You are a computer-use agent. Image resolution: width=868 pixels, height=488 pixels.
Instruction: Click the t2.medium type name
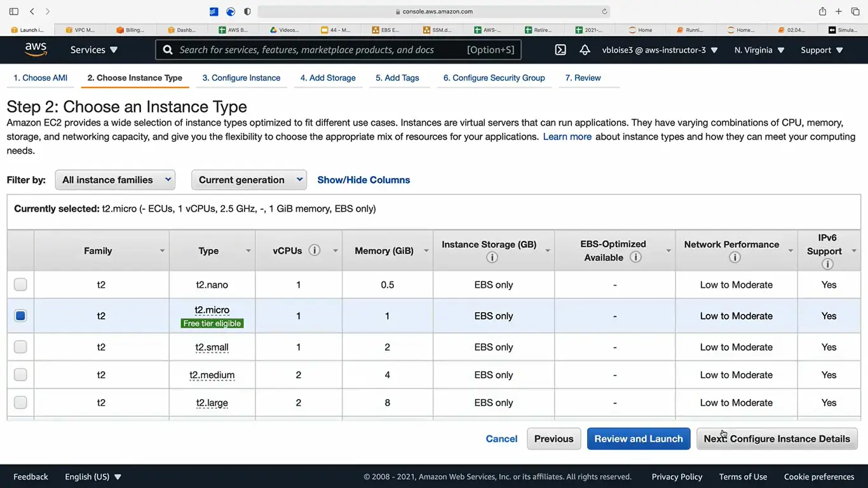pyautogui.click(x=212, y=375)
